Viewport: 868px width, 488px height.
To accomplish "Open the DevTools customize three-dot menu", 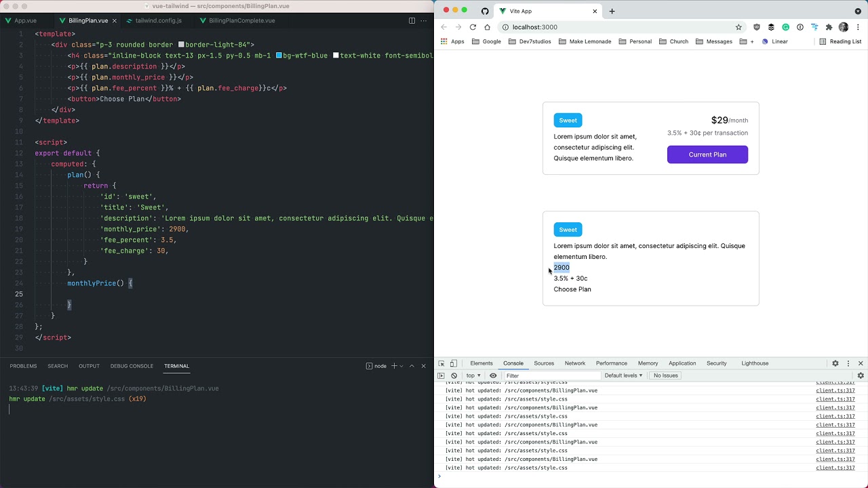I will coord(848,363).
